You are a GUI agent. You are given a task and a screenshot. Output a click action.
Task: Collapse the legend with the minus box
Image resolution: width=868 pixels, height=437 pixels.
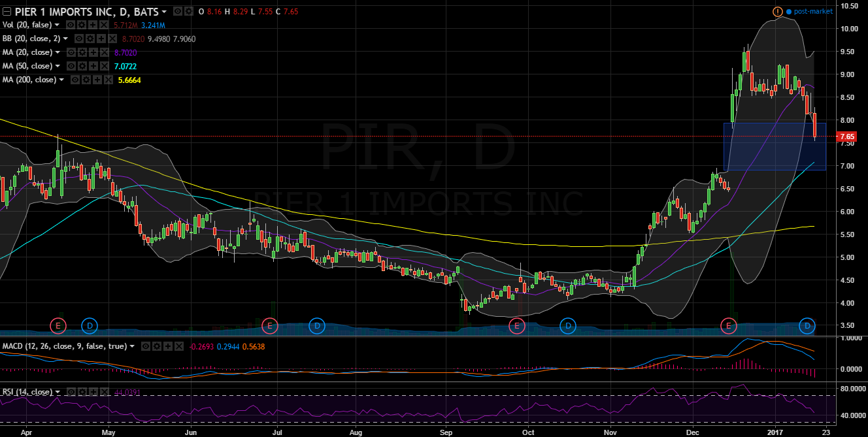7,12
